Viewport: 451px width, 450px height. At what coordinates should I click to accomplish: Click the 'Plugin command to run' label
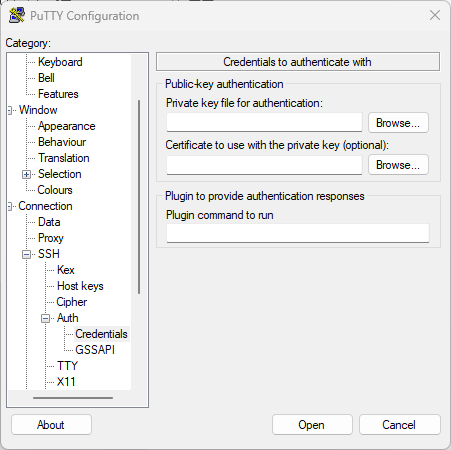(x=220, y=215)
